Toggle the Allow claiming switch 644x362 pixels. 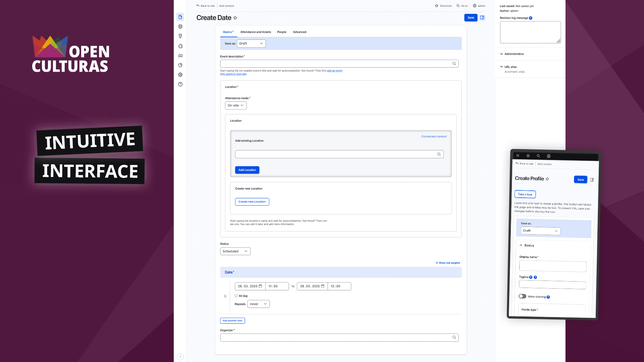[x=522, y=296]
